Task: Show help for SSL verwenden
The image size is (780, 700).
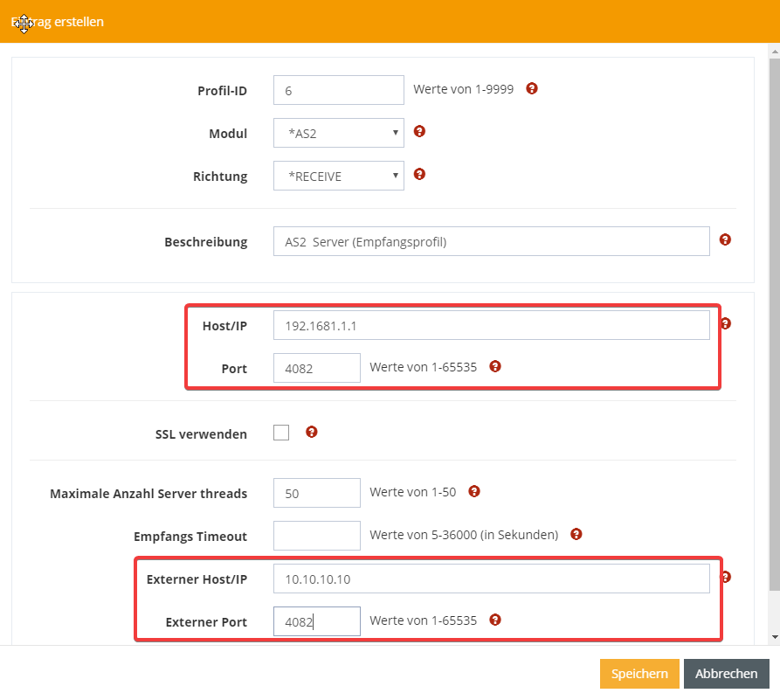Action: [x=312, y=432]
